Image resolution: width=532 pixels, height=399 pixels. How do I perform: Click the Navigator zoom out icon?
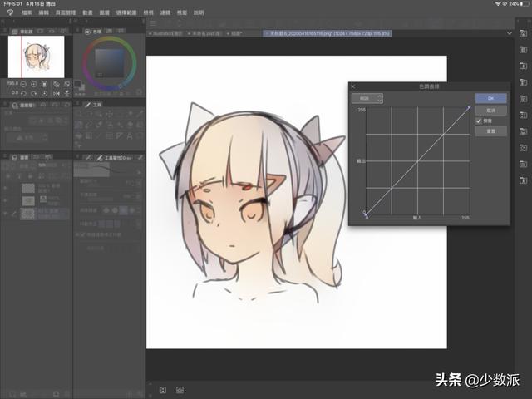[23, 84]
